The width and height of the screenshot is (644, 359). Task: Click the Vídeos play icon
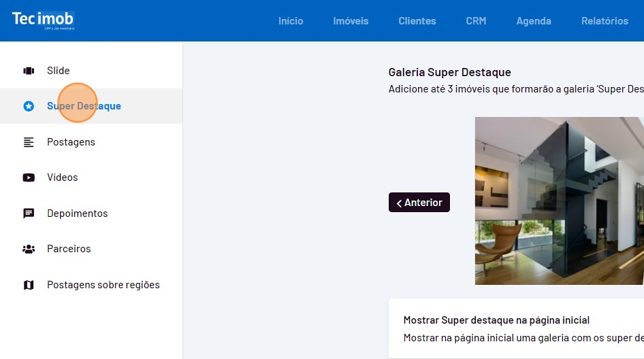(x=29, y=177)
